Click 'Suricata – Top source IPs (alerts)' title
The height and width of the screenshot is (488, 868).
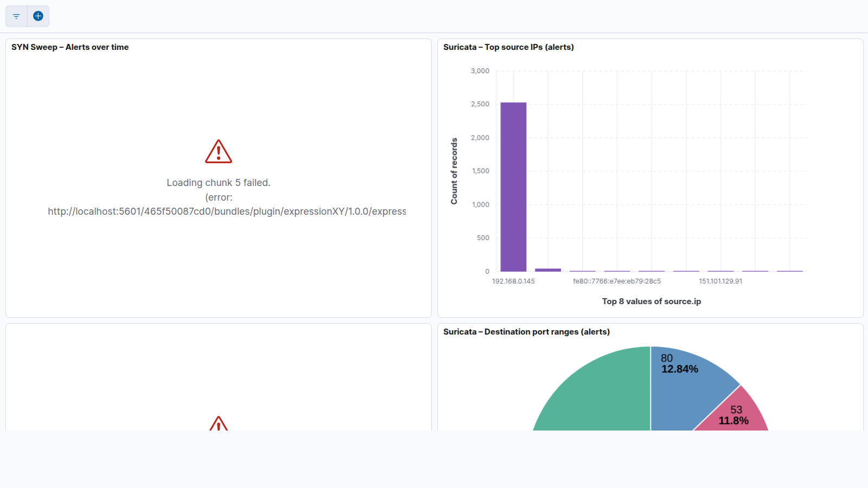point(508,47)
